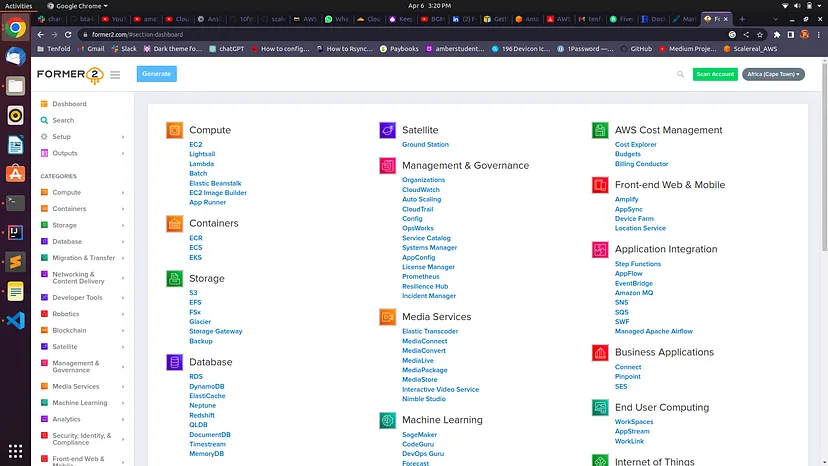828x466 pixels.
Task: Click the End User Computing icon
Action: point(600,407)
